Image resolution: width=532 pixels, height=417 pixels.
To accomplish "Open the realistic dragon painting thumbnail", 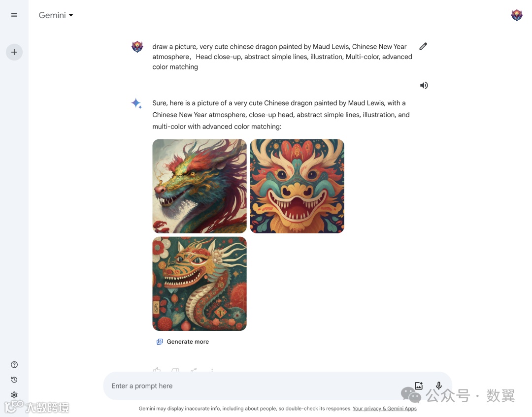I will pyautogui.click(x=199, y=186).
